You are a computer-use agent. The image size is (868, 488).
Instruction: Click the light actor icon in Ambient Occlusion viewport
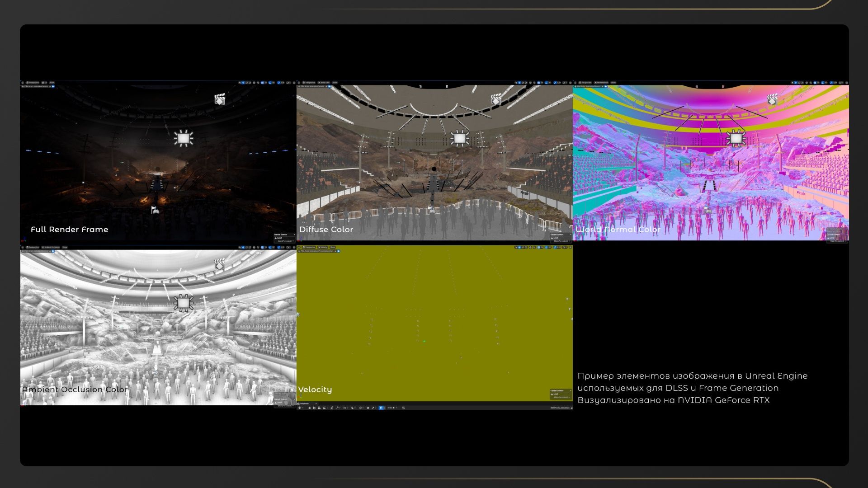(x=183, y=303)
